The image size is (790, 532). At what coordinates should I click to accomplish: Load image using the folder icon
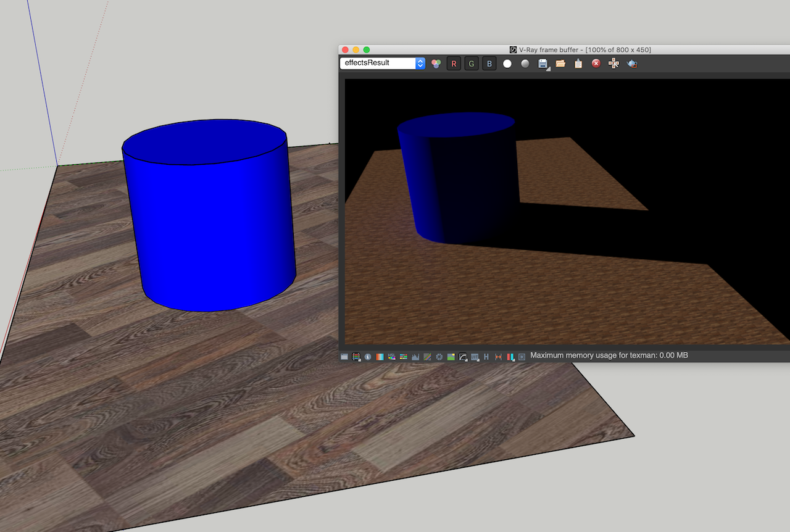560,64
